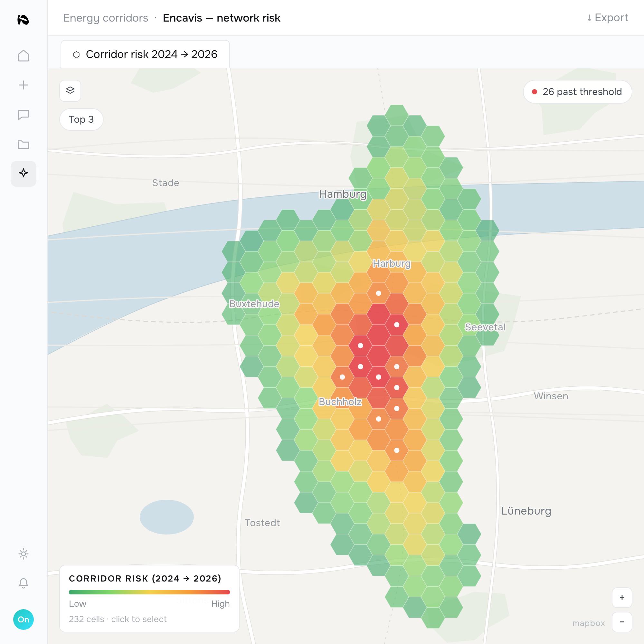Image resolution: width=644 pixels, height=644 pixels.
Task: Toggle the light theme sun icon
Action: point(23,554)
